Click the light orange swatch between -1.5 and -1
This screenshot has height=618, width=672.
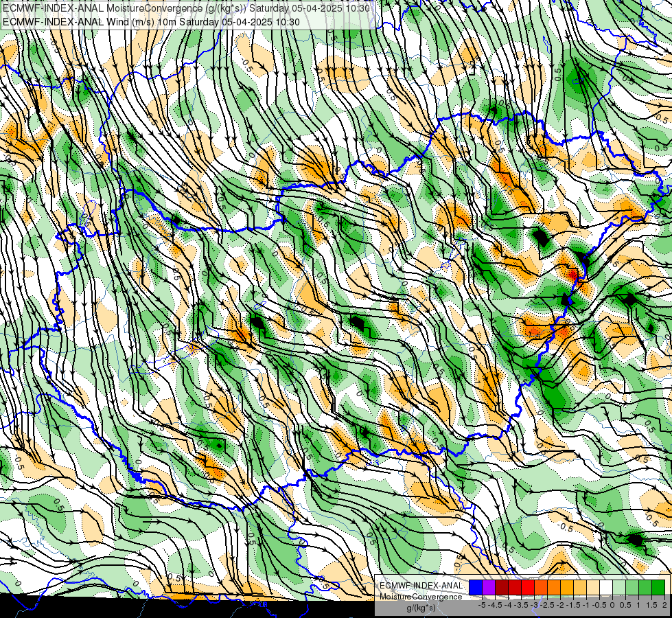point(580,588)
